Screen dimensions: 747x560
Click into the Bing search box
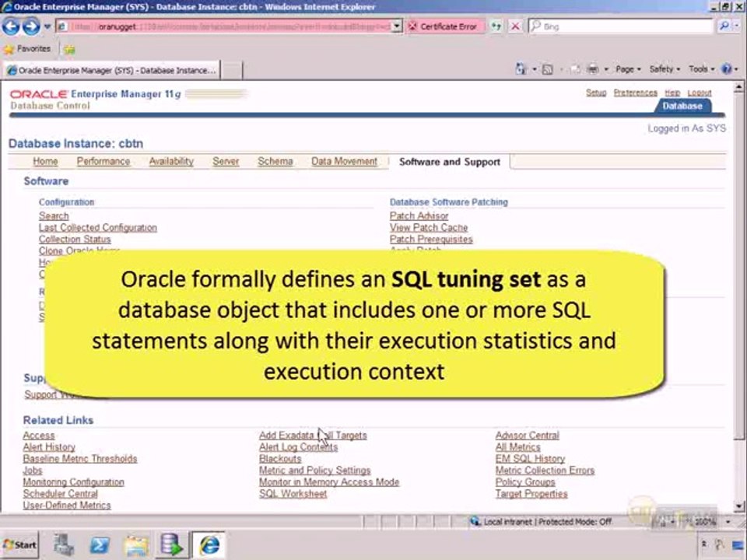click(620, 26)
